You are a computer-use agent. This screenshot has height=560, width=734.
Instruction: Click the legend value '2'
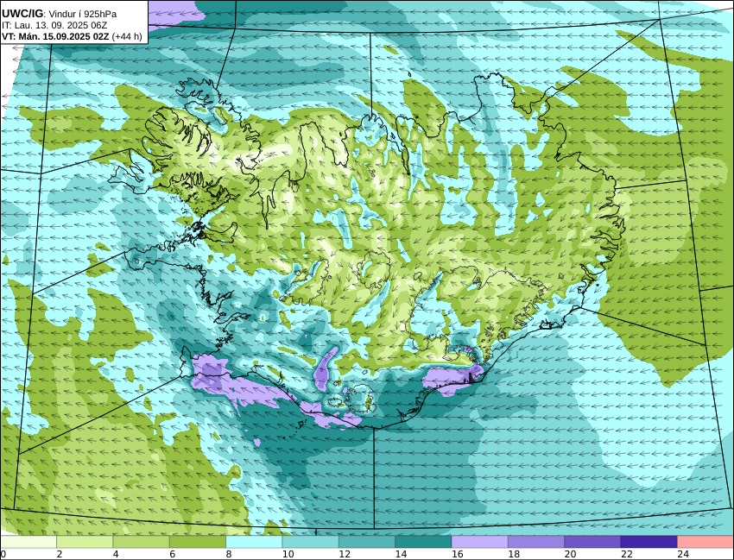59,554
